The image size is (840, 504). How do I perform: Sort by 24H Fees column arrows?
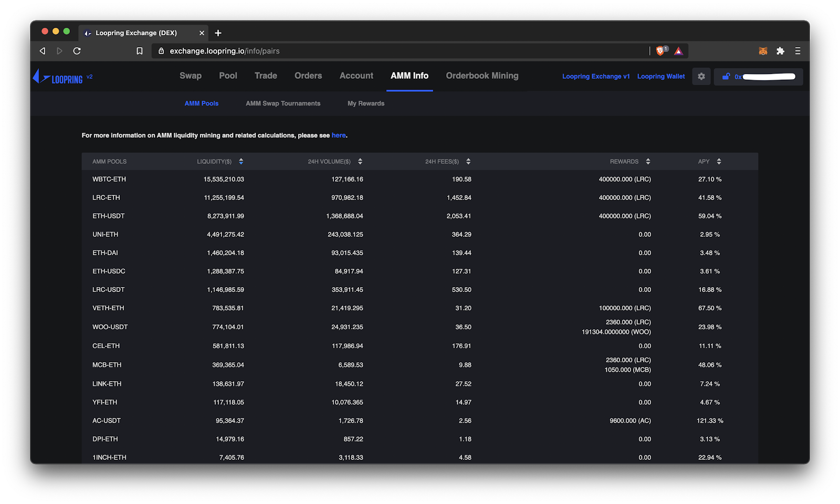click(x=468, y=162)
